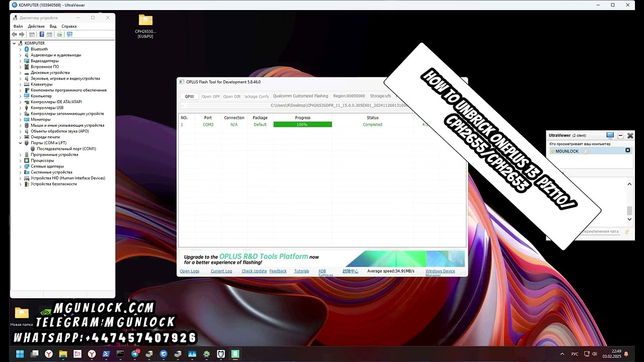Click the ADB Settings link in Flash Tool
Screen dimensions: 644x362
pyautogui.click(x=326, y=273)
